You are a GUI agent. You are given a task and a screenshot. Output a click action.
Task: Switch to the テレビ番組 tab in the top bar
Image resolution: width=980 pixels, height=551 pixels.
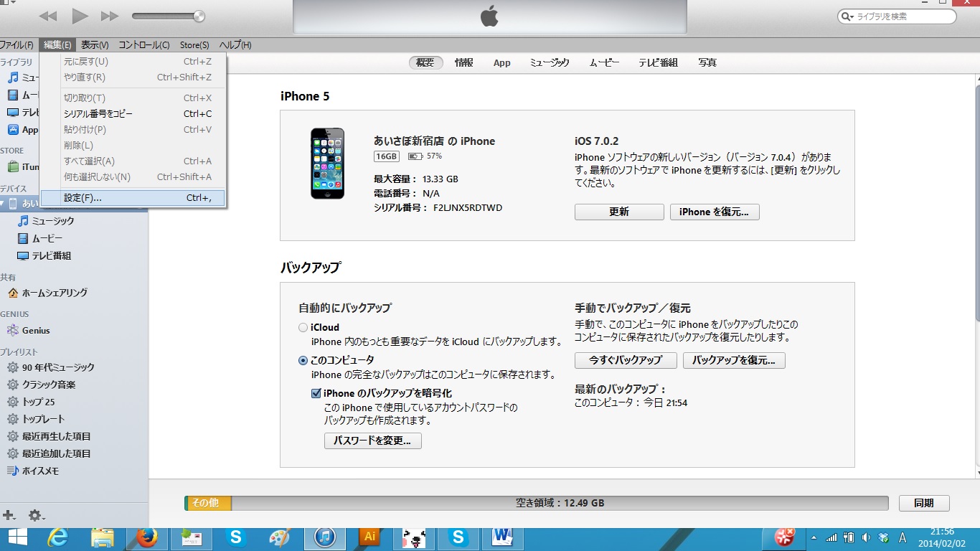[659, 62]
